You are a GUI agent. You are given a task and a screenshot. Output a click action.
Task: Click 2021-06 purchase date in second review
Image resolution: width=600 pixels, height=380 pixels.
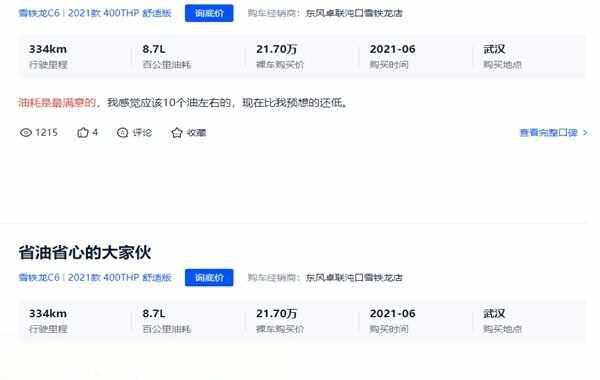coord(392,313)
